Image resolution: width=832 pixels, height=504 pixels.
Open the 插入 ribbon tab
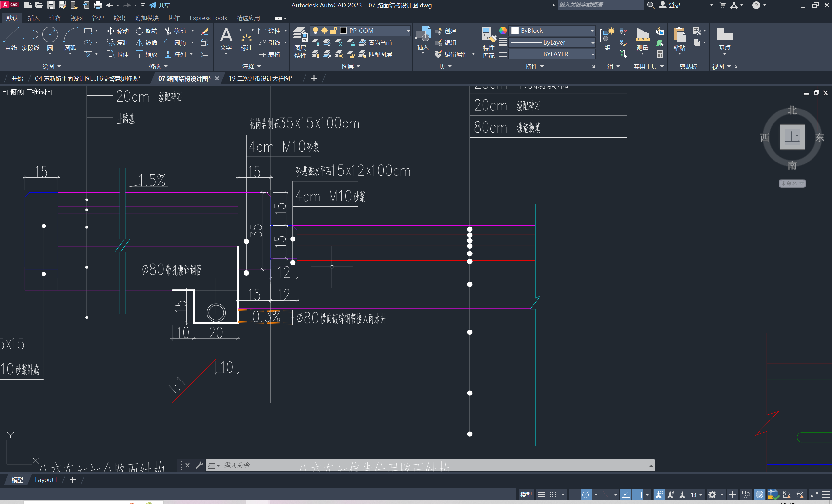tap(33, 18)
